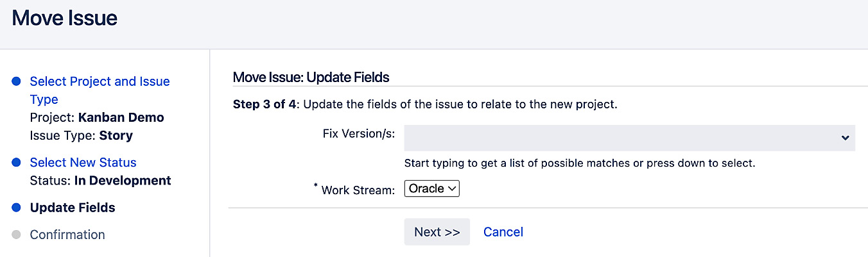Go back to the Select New Status step
Screen dimensions: 868x257
point(83,162)
